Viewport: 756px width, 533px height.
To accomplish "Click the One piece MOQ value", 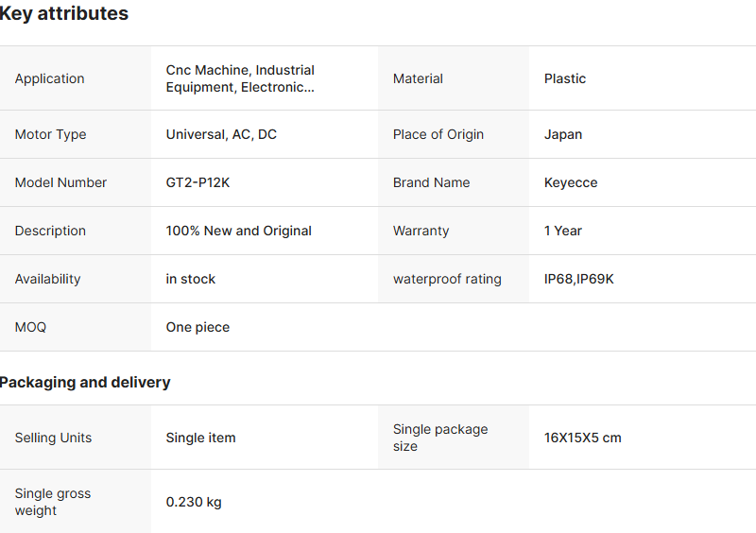I will [198, 327].
